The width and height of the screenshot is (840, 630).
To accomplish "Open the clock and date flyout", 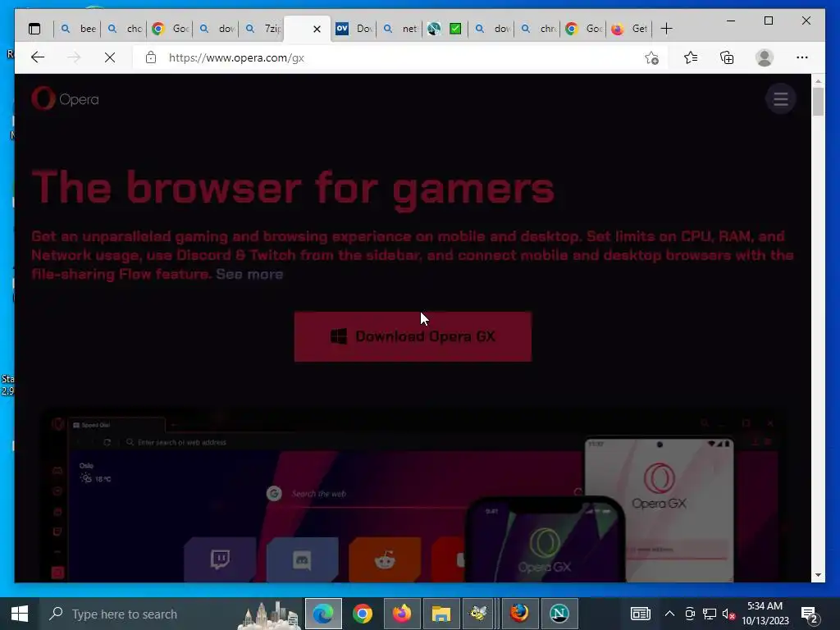I will pos(765,614).
